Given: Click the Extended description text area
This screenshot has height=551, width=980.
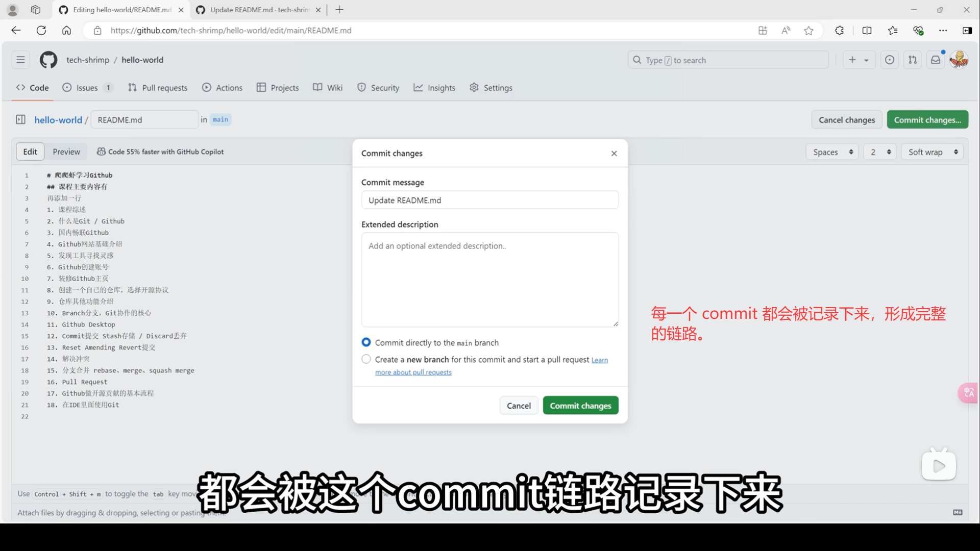Looking at the screenshot, I should click(489, 280).
